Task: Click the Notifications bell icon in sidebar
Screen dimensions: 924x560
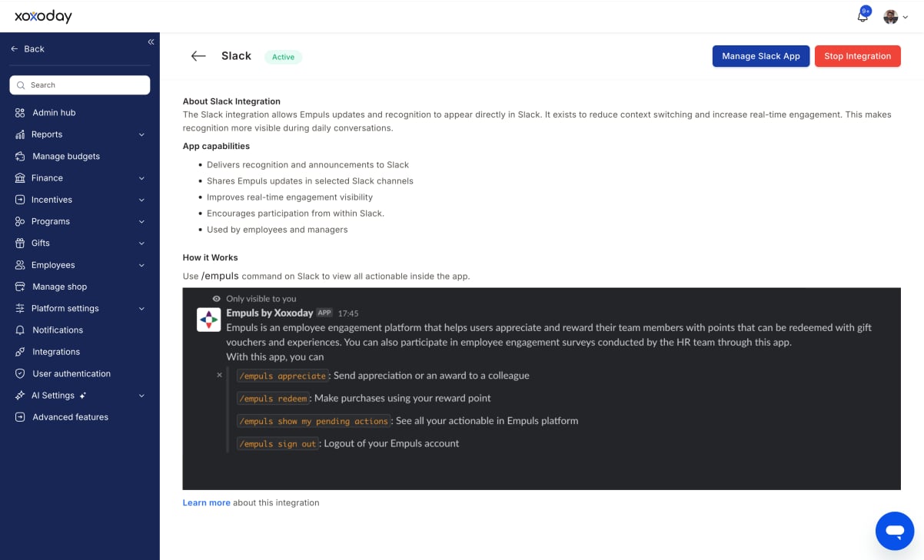Action: tap(20, 330)
